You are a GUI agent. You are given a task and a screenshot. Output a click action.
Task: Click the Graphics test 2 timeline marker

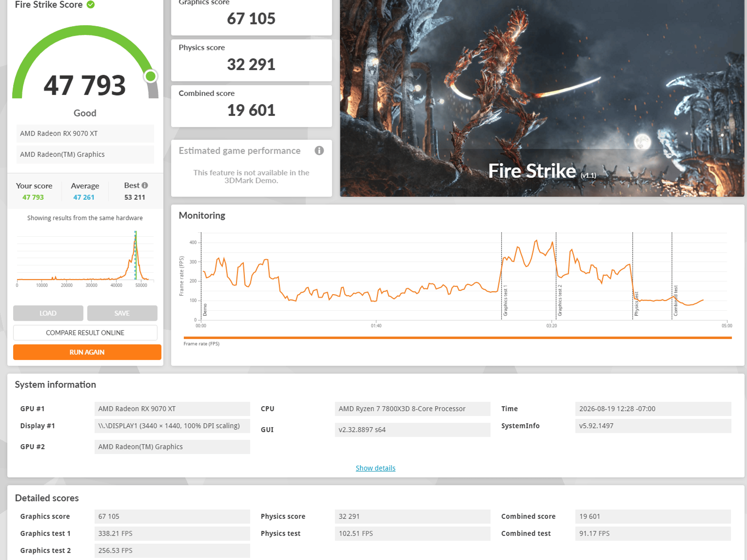560,300
